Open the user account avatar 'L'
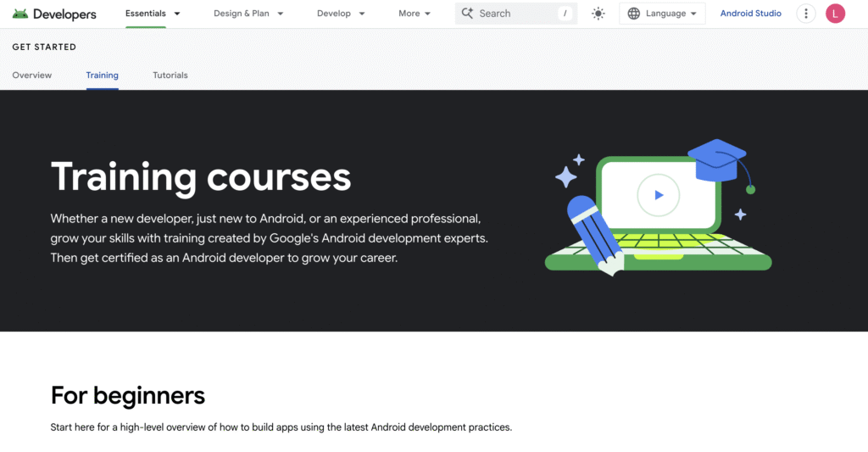 [x=835, y=14]
